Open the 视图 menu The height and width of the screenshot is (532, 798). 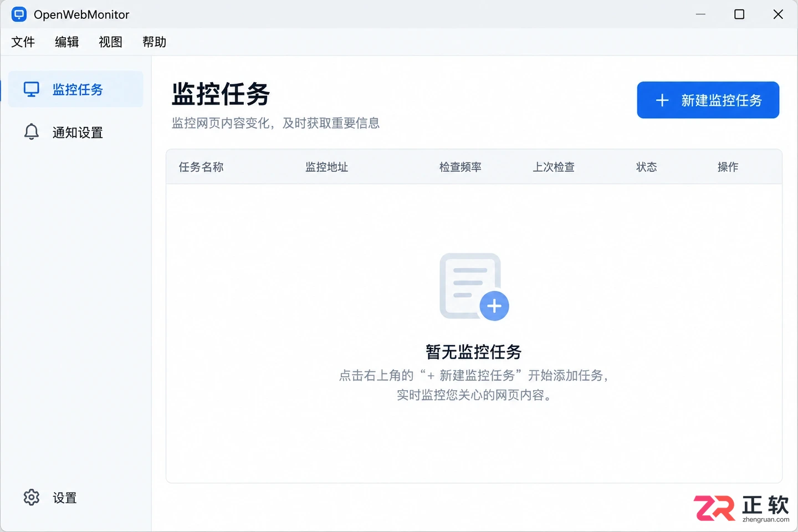click(110, 42)
